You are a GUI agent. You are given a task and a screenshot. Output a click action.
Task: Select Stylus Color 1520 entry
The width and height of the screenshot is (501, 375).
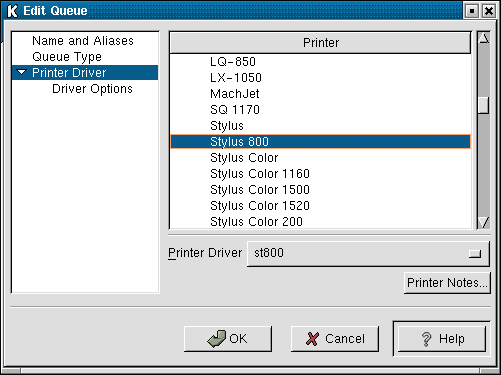click(x=320, y=206)
